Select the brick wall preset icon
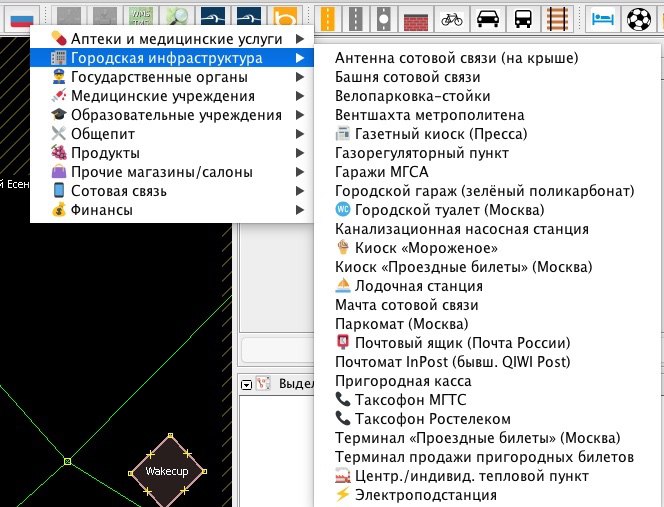664x507 pixels. 415,20
